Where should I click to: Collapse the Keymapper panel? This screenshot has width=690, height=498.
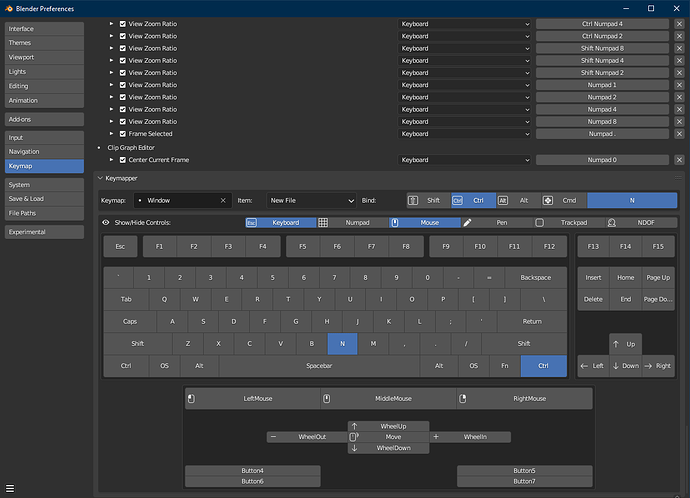(x=100, y=178)
